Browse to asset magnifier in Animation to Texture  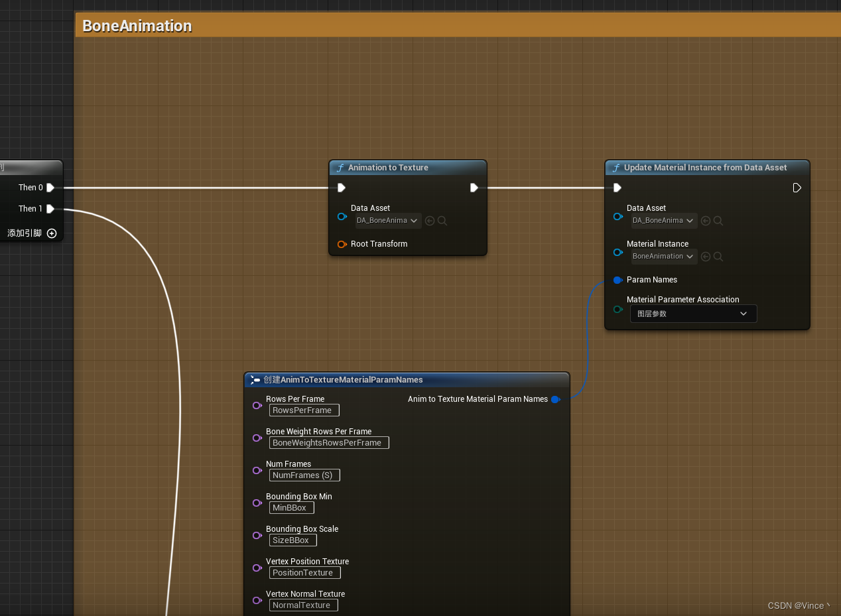coord(442,221)
